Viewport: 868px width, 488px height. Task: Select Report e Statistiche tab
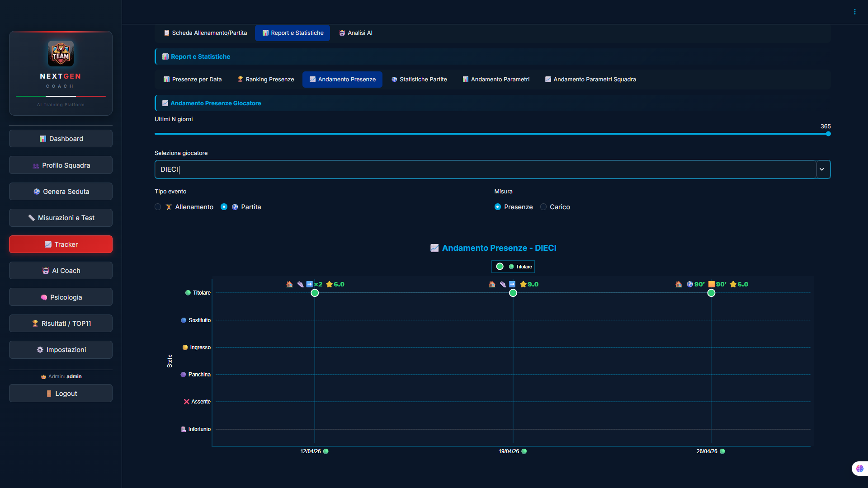(292, 33)
